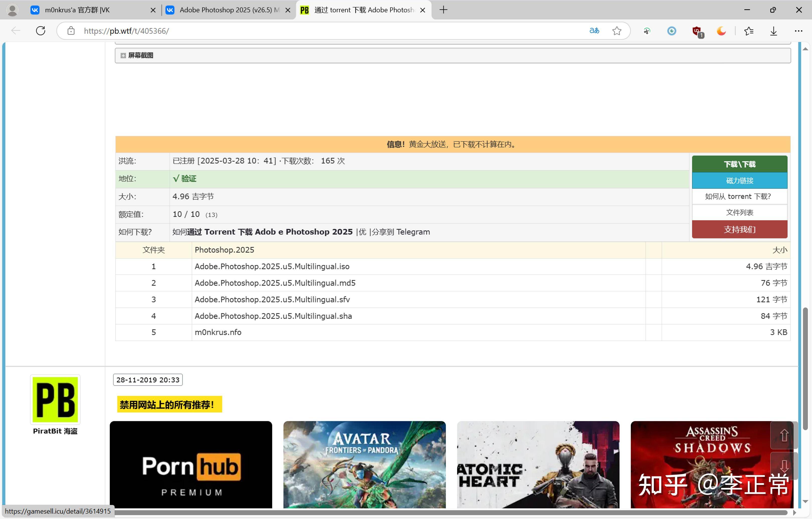812x519 pixels.
Task: Open the browser Settings and more menu
Action: (798, 31)
